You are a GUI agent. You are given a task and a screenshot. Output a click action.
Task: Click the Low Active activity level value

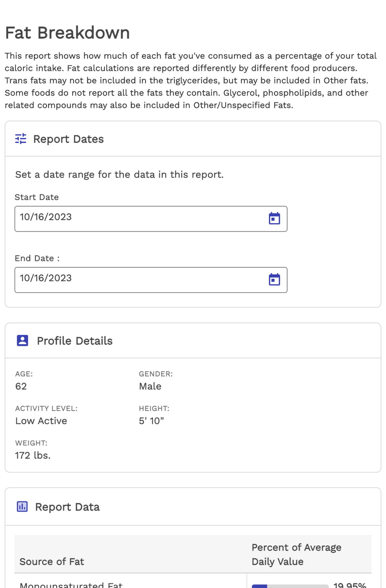click(41, 421)
